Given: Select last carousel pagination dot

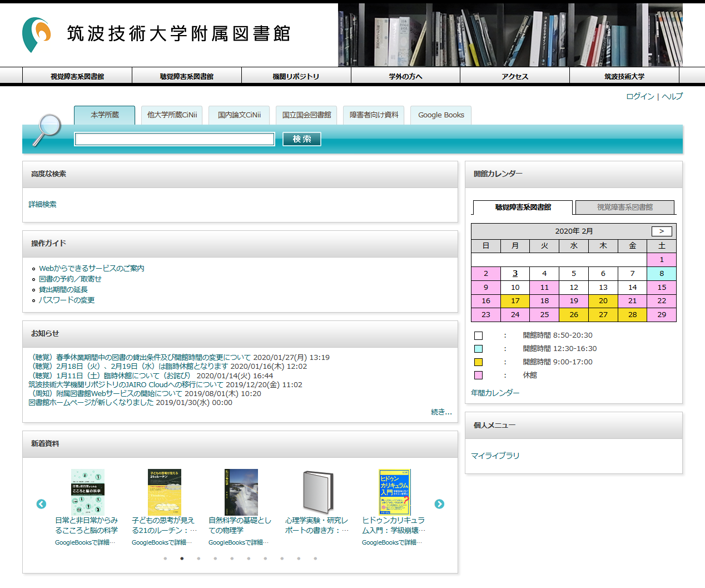Looking at the screenshot, I should pyautogui.click(x=315, y=558).
